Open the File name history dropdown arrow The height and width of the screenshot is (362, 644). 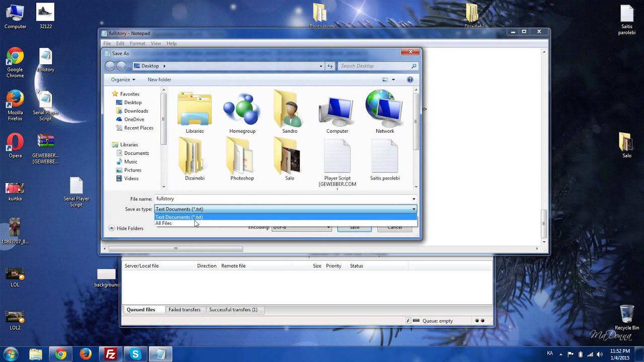(414, 199)
